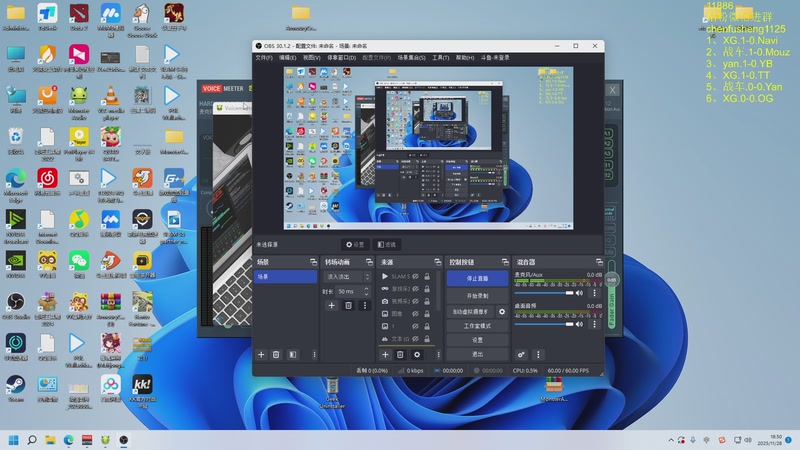The image size is (800, 450).
Task: Adjust the 麦克风/Aux volume slider
Action: (x=544, y=293)
